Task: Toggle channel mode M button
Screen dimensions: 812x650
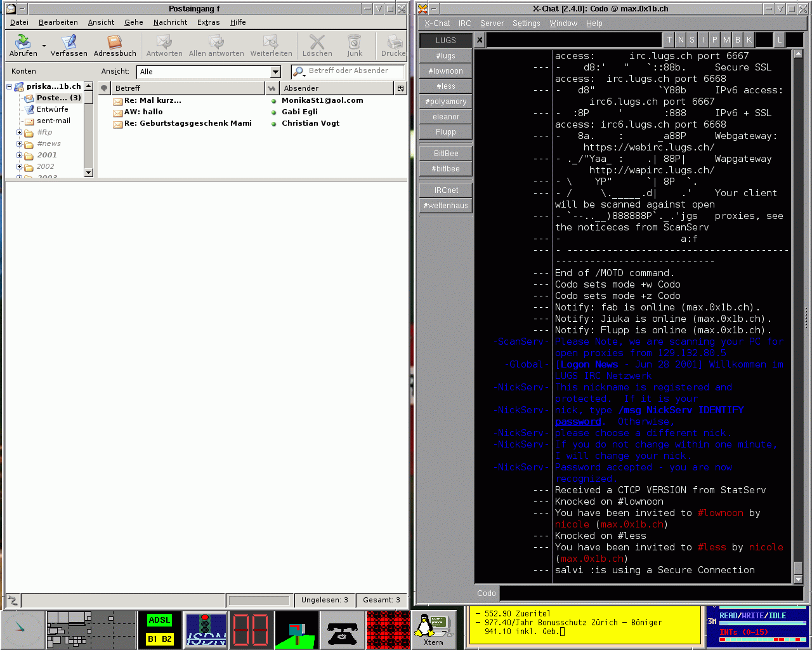Action: pyautogui.click(x=726, y=40)
